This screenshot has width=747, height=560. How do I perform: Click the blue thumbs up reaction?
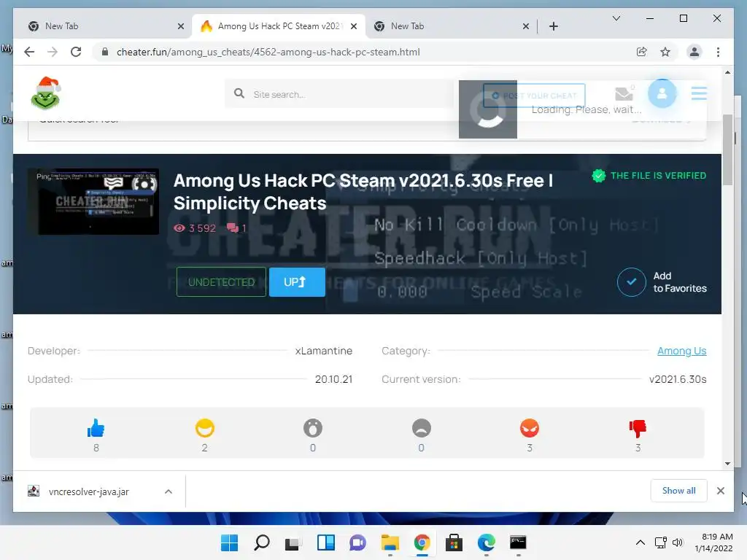pyautogui.click(x=96, y=428)
